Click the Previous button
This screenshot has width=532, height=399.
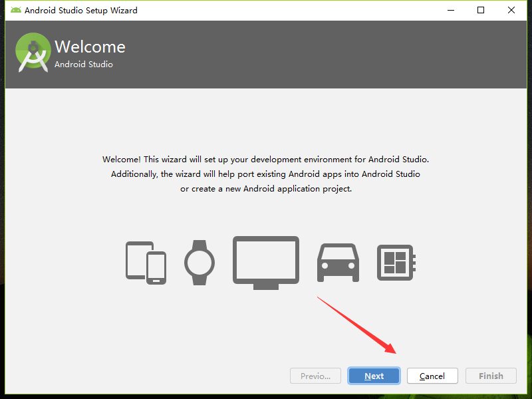[x=315, y=376]
